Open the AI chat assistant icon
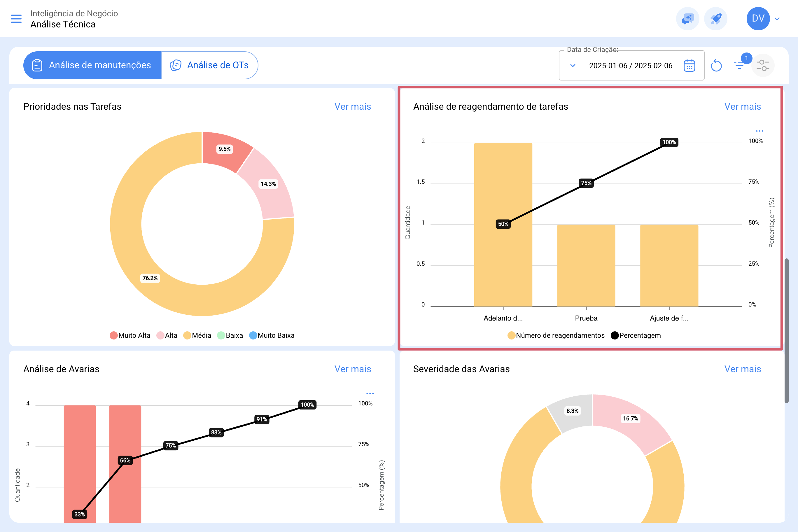The height and width of the screenshot is (532, 798). (687, 19)
